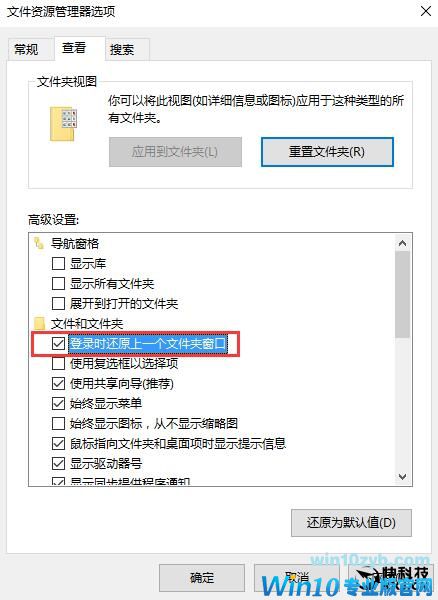Uncheck 登录时还原上一个文件夹窗口
The width and height of the screenshot is (438, 600).
(x=58, y=344)
